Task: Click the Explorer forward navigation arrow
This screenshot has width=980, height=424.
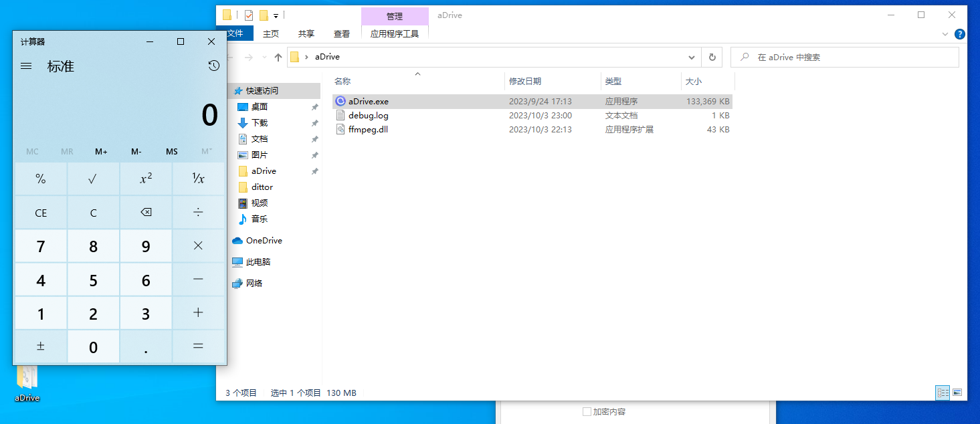Action: click(x=249, y=58)
